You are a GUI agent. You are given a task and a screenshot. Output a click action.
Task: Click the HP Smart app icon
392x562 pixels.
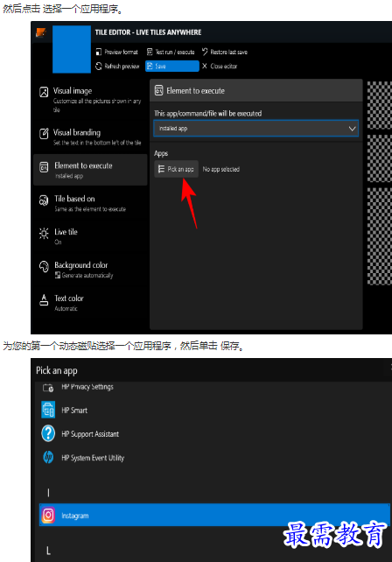tap(48, 410)
